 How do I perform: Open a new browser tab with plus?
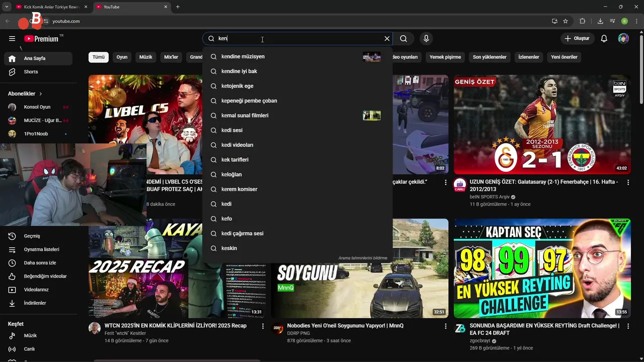[x=178, y=7]
